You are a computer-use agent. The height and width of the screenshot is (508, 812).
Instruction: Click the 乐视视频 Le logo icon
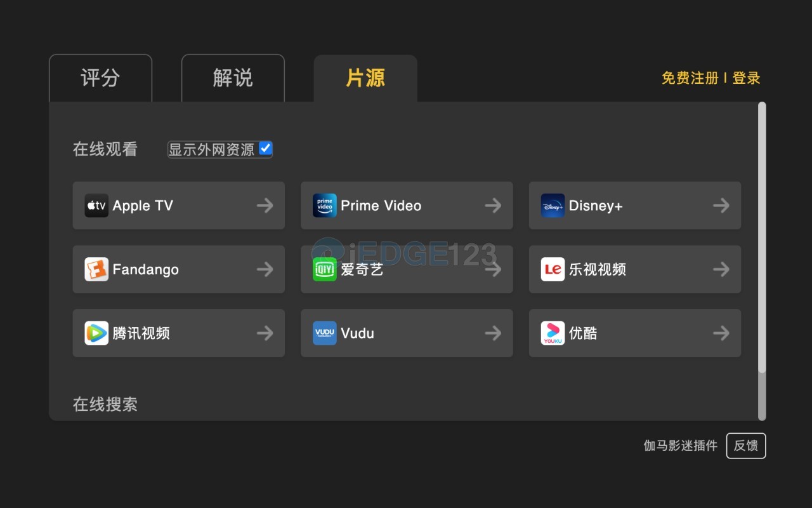click(553, 269)
